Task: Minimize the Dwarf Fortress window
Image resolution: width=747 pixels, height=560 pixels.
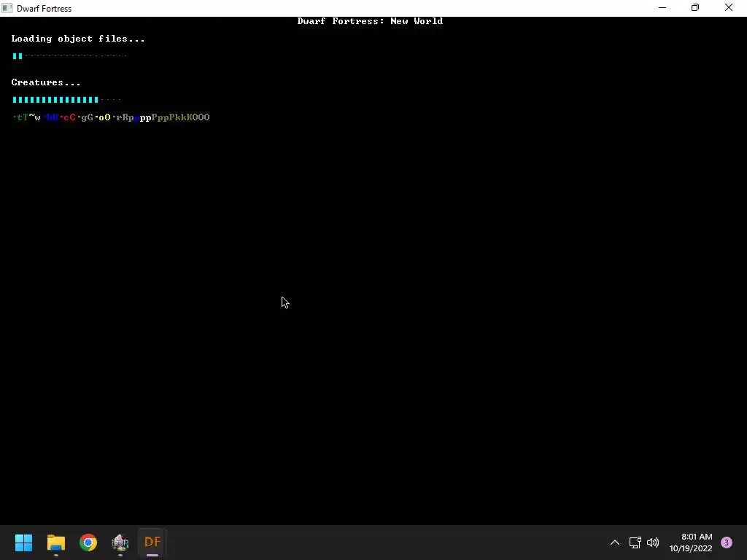Action: coord(662,7)
